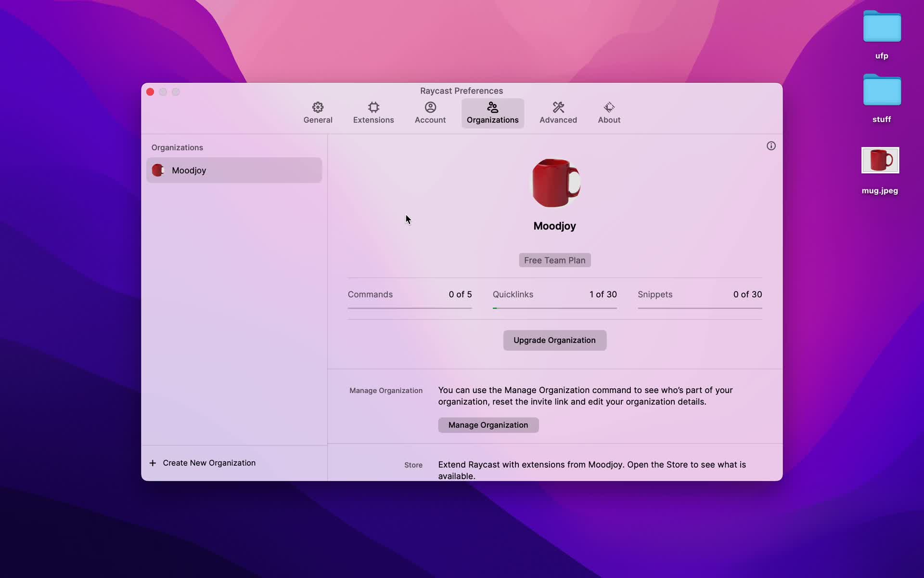This screenshot has width=924, height=578.
Task: Click the Upgrade Organization button
Action: point(554,340)
